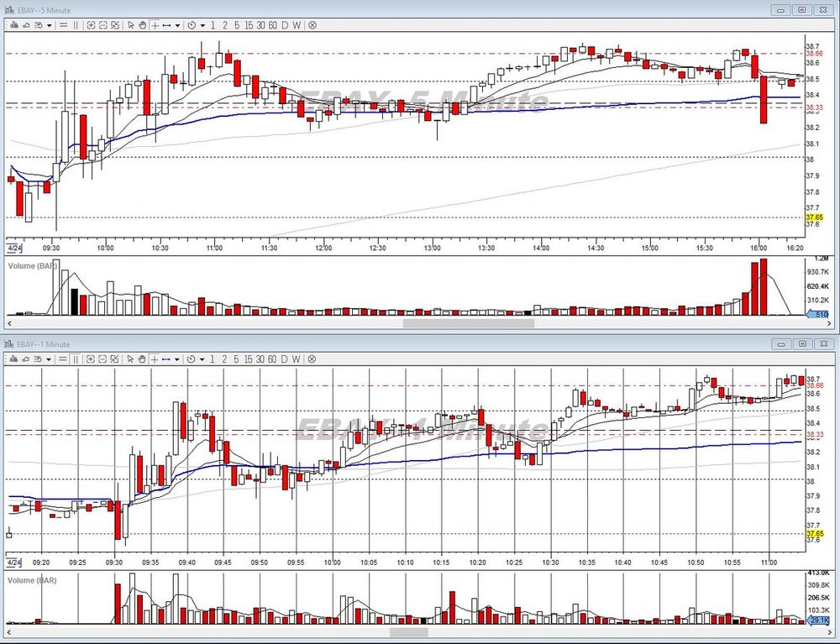
Task: Click left scroll arrow under 5 Minute chart
Action: click(9, 323)
